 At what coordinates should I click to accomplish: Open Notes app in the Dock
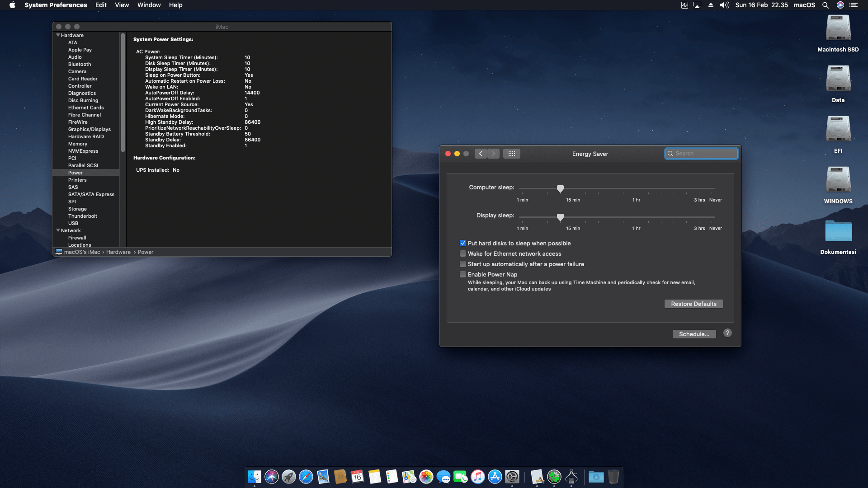375,477
